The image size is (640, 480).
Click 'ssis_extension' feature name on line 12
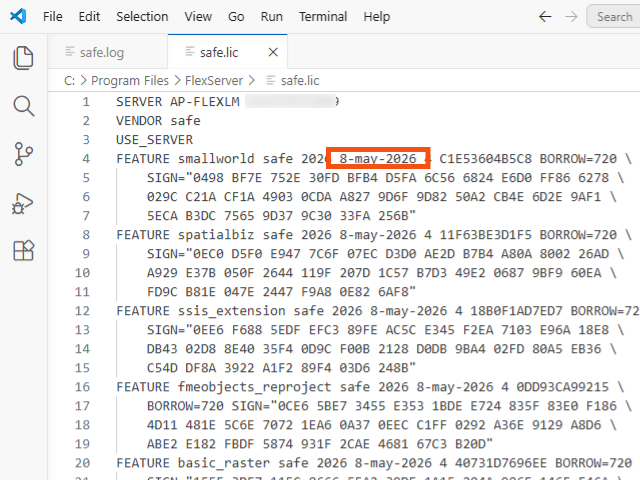pyautogui.click(x=231, y=311)
